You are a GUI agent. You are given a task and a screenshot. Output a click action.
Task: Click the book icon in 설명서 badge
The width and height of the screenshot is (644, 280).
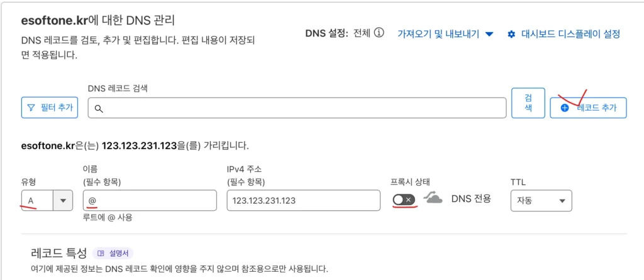(x=101, y=254)
